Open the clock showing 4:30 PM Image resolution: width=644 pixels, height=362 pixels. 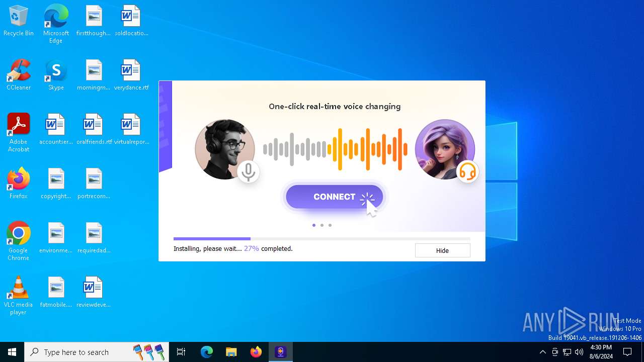[601, 352]
